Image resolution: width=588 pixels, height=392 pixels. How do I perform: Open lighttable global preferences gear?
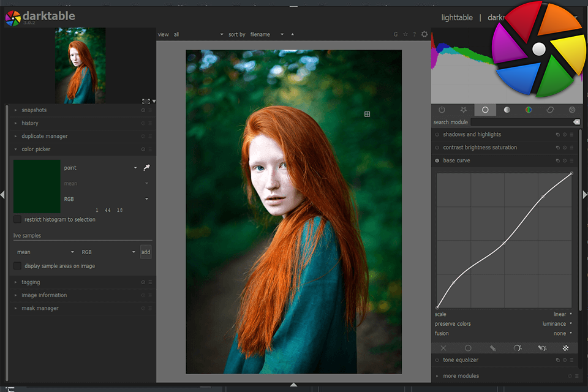[x=424, y=34]
